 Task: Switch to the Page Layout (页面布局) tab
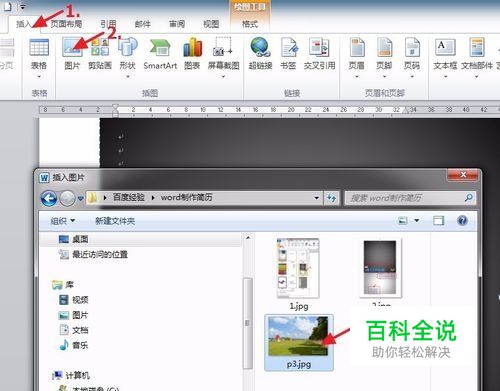coord(66,24)
